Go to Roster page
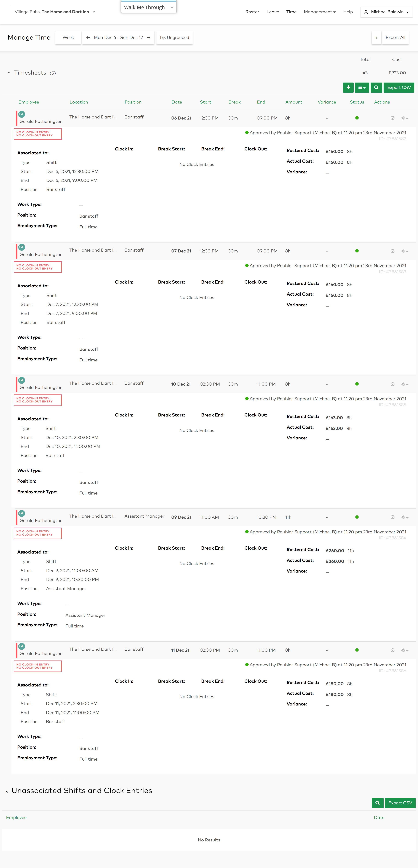418x868 pixels. 252,12
